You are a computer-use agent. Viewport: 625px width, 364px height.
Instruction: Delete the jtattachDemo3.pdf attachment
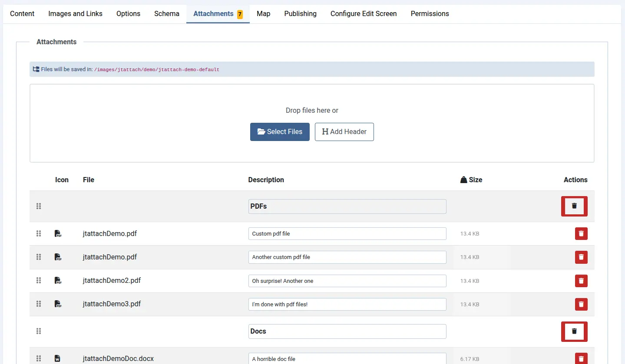[x=581, y=304]
